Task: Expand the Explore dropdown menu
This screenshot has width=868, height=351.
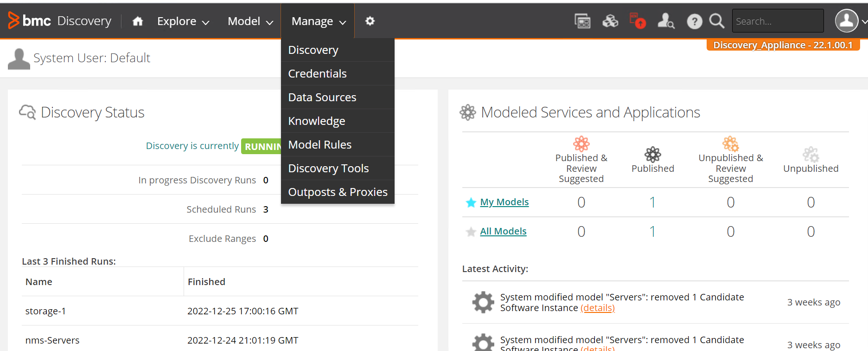Action: click(183, 21)
